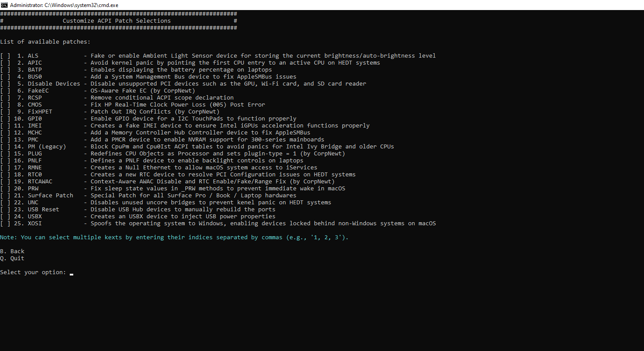The height and width of the screenshot is (351, 644).
Task: Click the Administrator cmd.exe window title text
Action: 64,5
